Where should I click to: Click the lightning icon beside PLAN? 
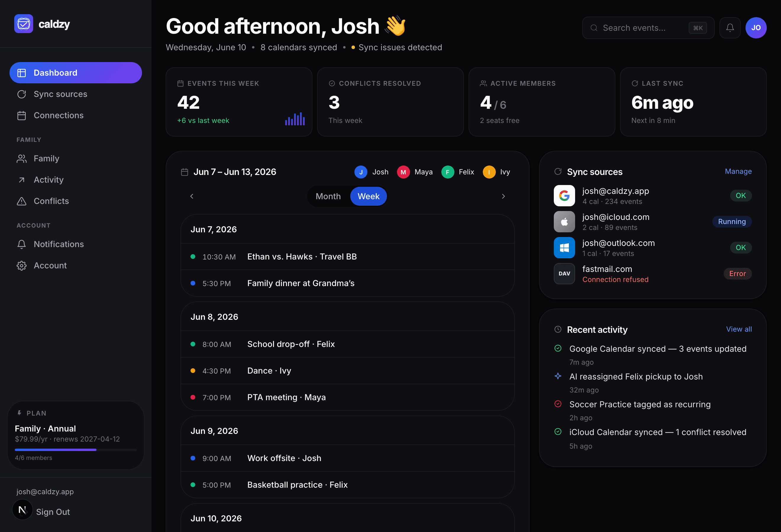pos(20,413)
